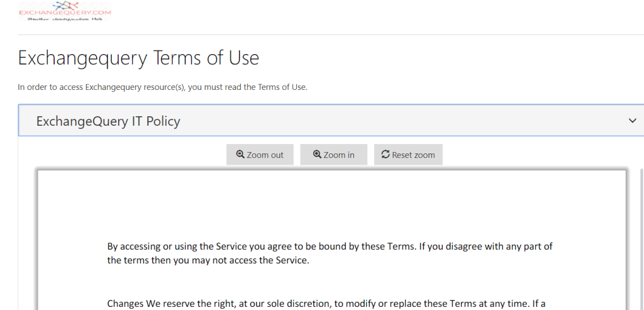Click the circular arrows Reset zoom icon
This screenshot has height=310, width=644.
pos(386,155)
